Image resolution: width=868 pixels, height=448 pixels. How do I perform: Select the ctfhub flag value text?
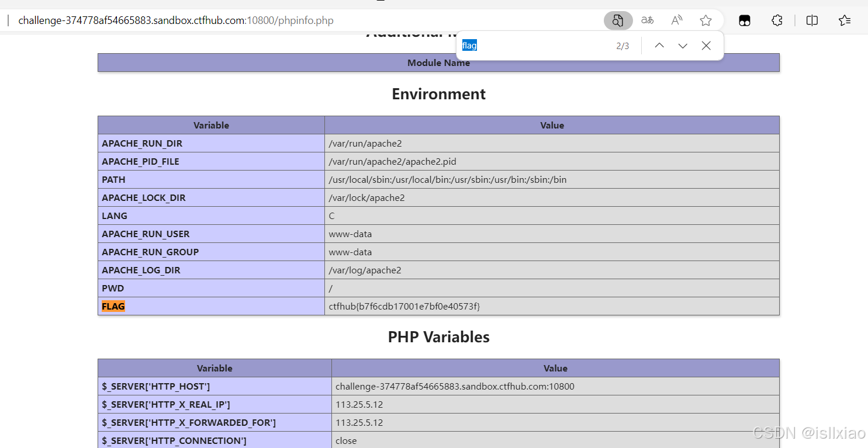pyautogui.click(x=404, y=305)
